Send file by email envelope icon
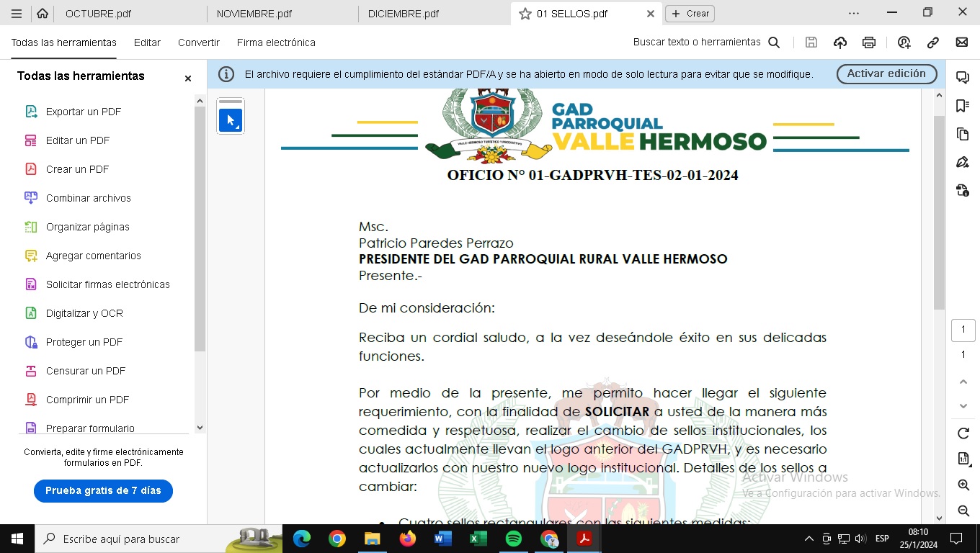 coord(962,42)
